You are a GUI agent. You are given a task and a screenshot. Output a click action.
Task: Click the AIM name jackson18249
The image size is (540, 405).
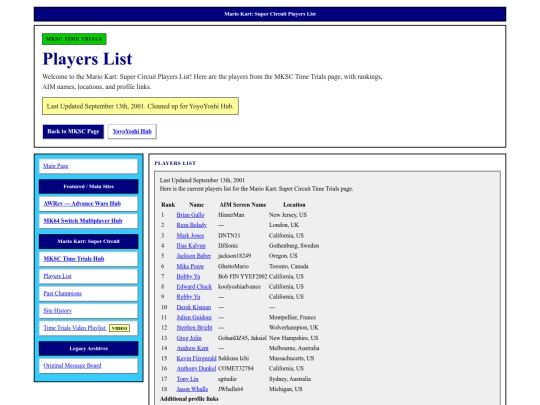[x=235, y=256]
